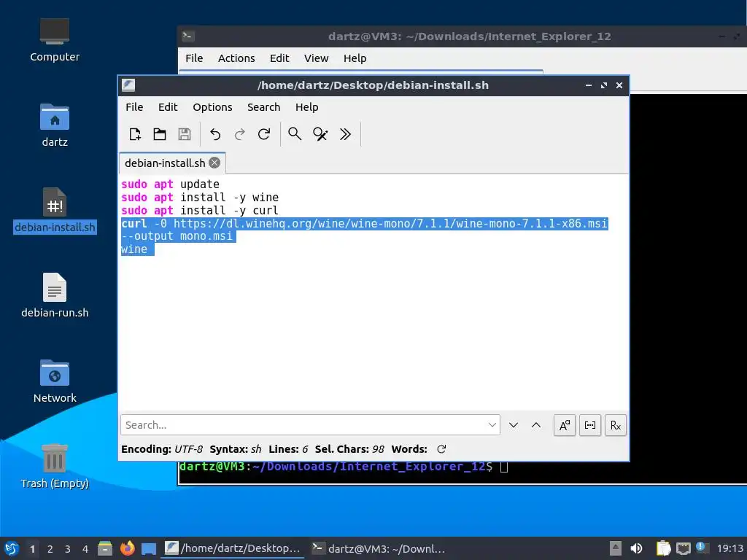
Task: Open terminal window's File menu
Action: tap(194, 58)
